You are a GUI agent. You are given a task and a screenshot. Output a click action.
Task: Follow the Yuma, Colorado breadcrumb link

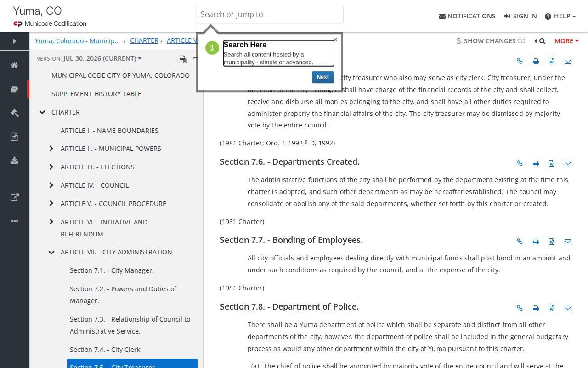tap(77, 41)
